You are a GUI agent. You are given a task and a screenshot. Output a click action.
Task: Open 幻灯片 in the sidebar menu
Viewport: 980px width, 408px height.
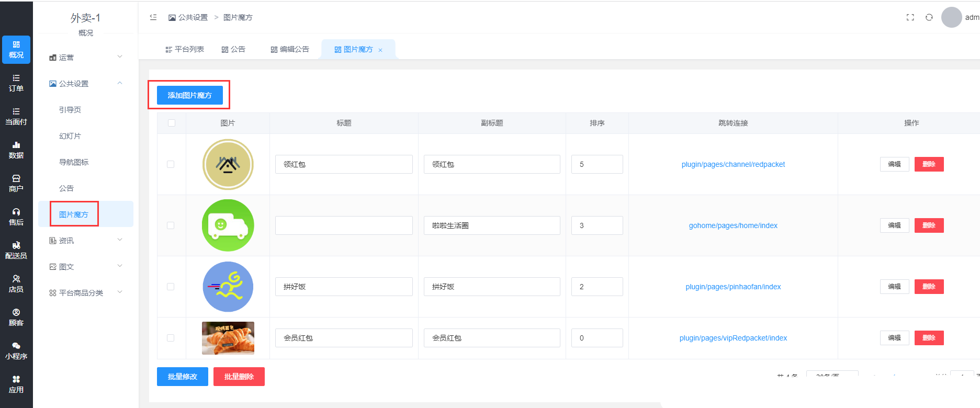point(70,135)
